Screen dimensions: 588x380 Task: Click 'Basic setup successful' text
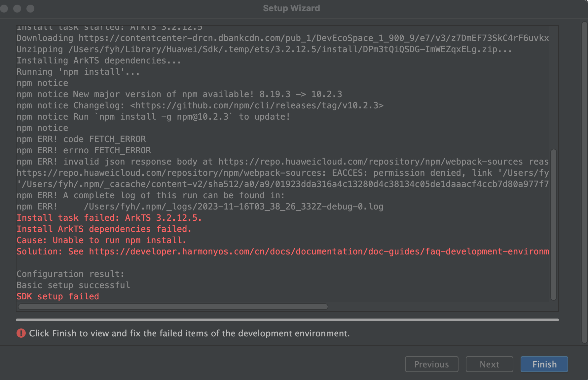tap(73, 285)
